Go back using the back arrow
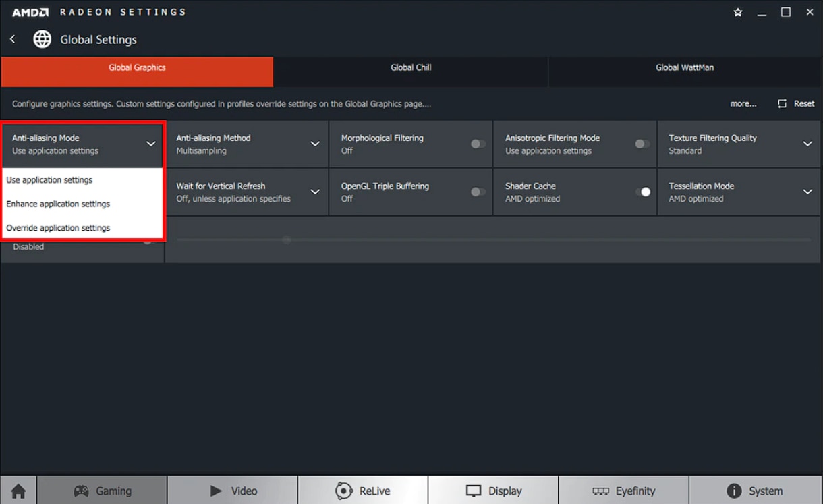The image size is (823, 504). [x=13, y=39]
